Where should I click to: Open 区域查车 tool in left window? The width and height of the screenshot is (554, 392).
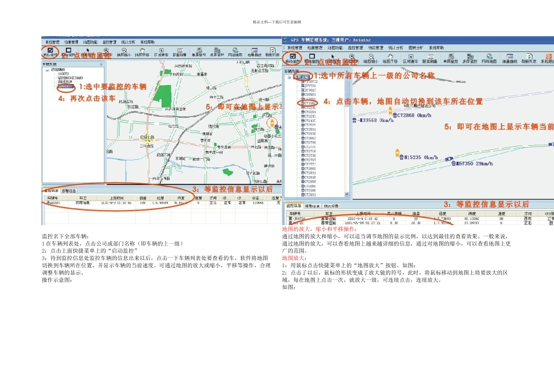coord(162,52)
